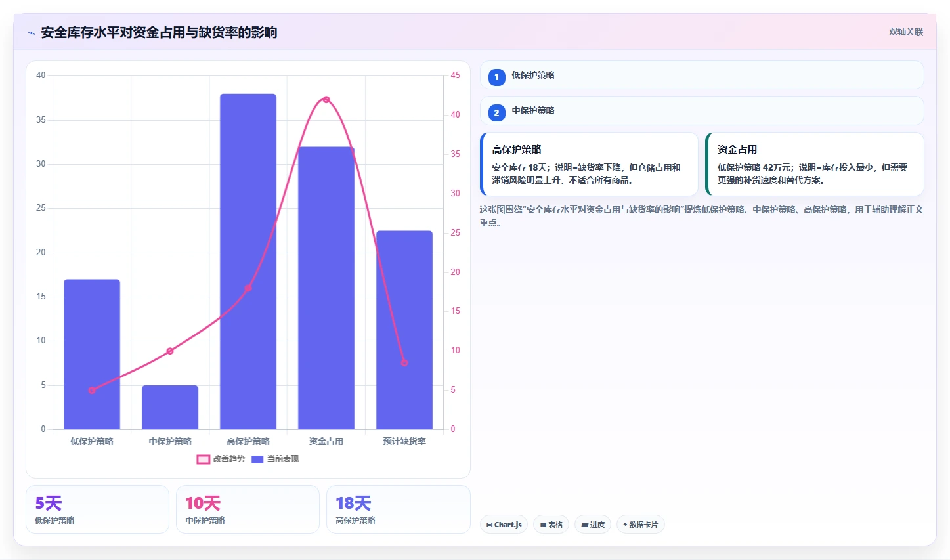Click the 资金占用 info card
Image resolution: width=950 pixels, height=560 pixels.
815,164
